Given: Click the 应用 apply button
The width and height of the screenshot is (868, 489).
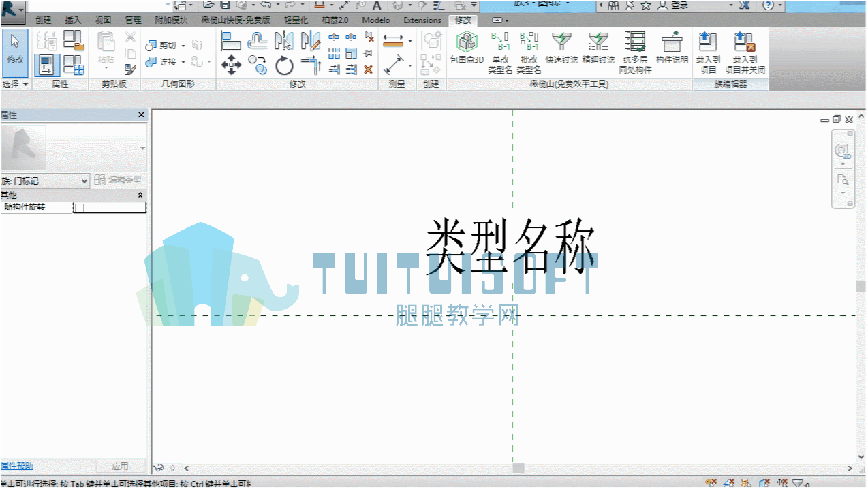Looking at the screenshot, I should click(x=120, y=467).
